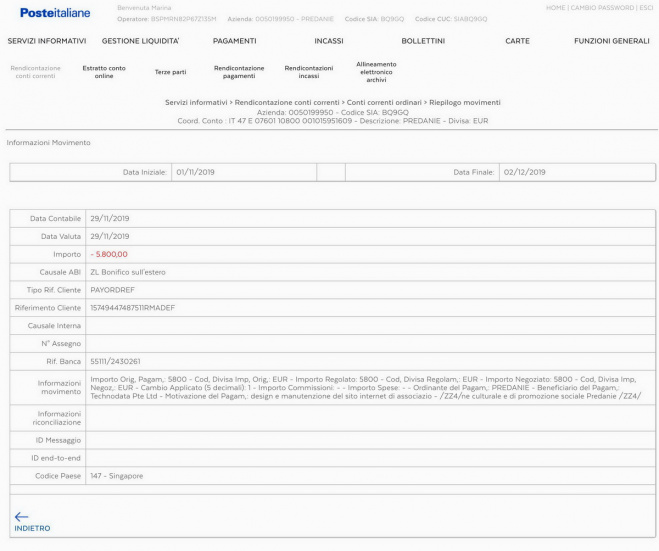Open Rendicontazione pagamenti tab
The image size is (659, 551).
pyautogui.click(x=239, y=72)
